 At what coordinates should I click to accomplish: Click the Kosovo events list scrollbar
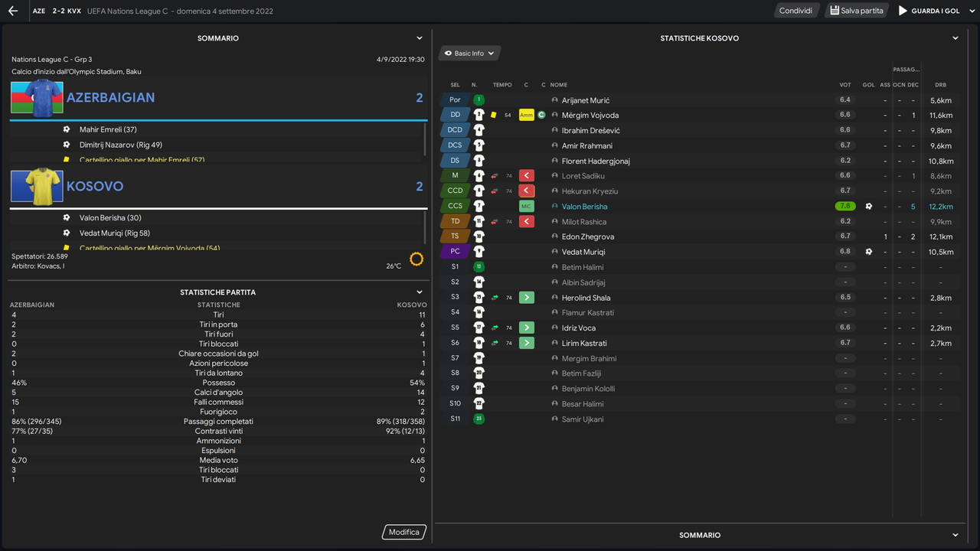click(425, 228)
